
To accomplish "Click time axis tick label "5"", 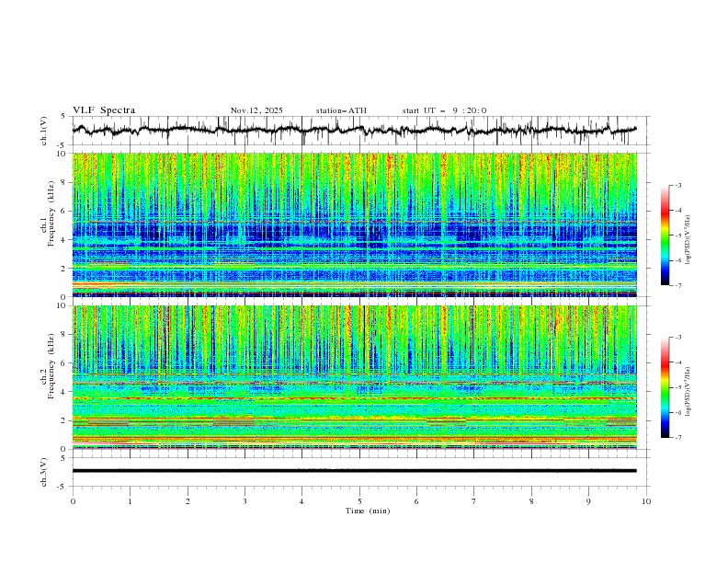I will pos(359,501).
